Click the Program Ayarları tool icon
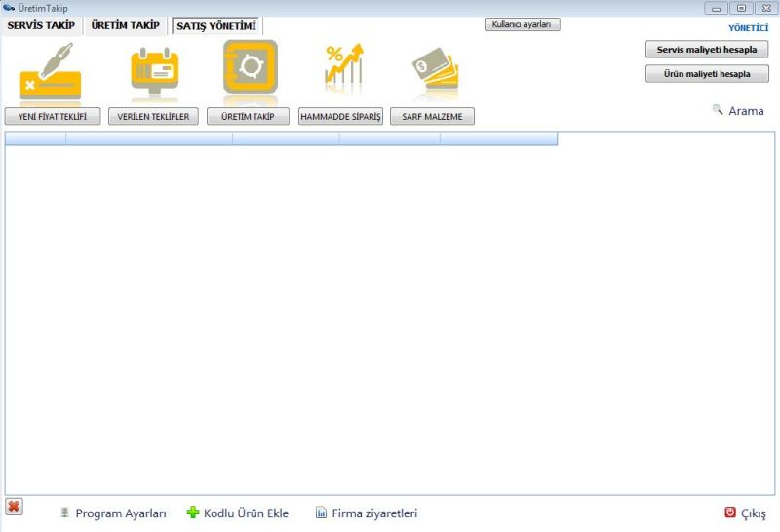This screenshot has width=780, height=532. pyautogui.click(x=64, y=513)
